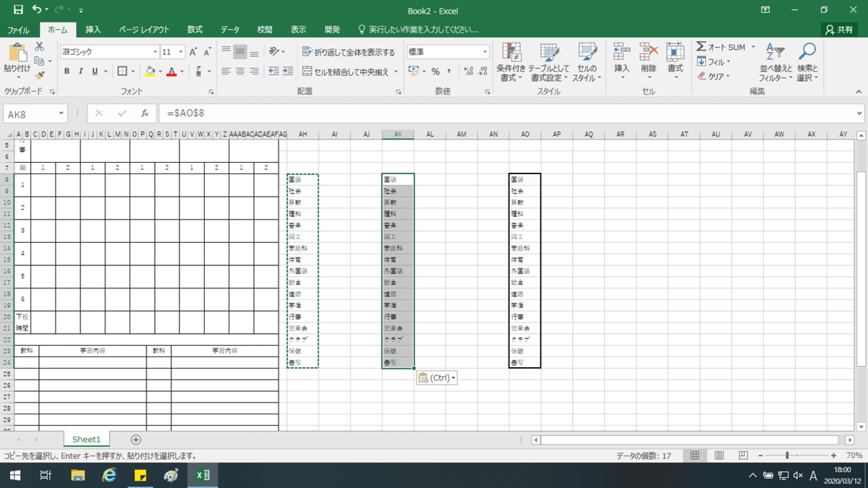Click the comma style icon
The image size is (868, 488).
coord(449,72)
